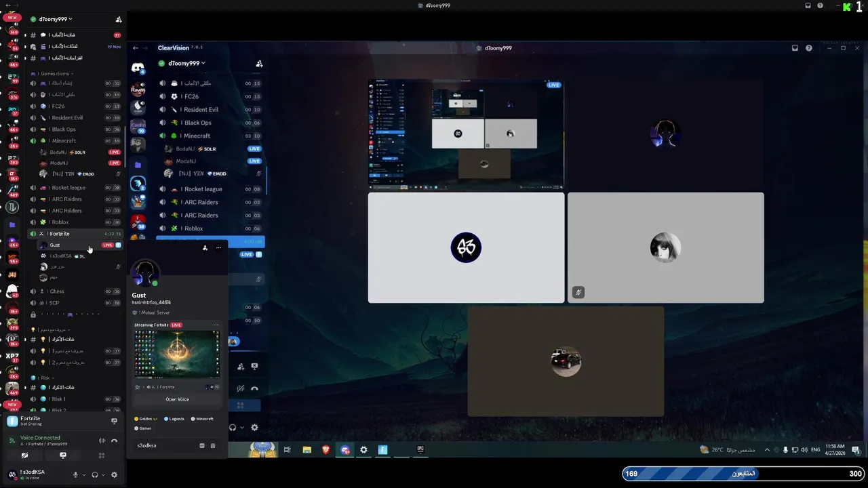Open the microphone input options chevron
868x488 pixels.
[x=84, y=475]
